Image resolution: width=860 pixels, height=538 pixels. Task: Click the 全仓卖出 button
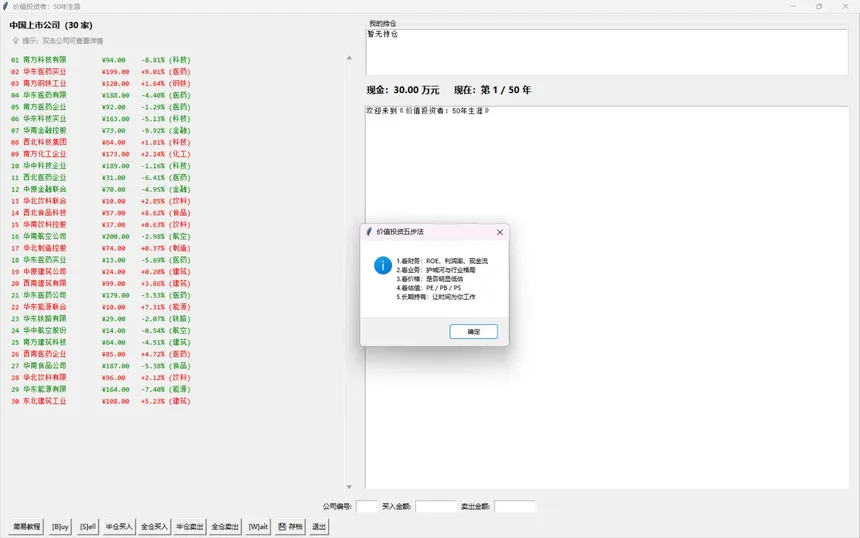[x=225, y=526]
